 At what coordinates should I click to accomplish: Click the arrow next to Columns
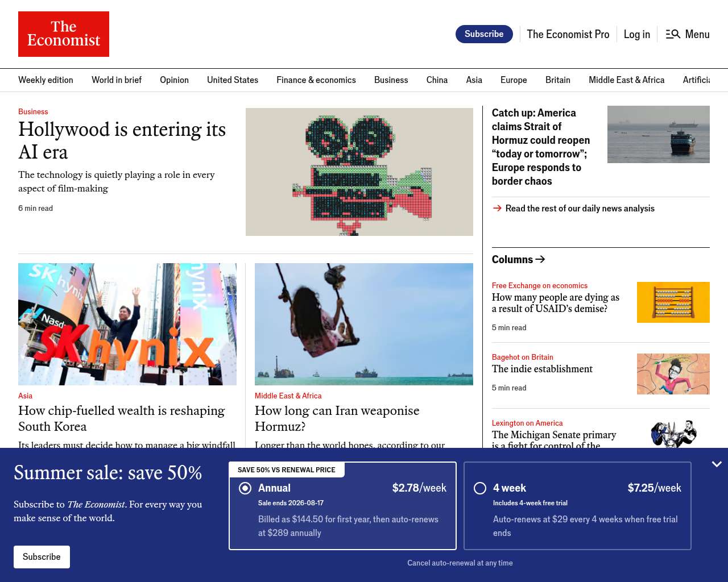click(540, 259)
